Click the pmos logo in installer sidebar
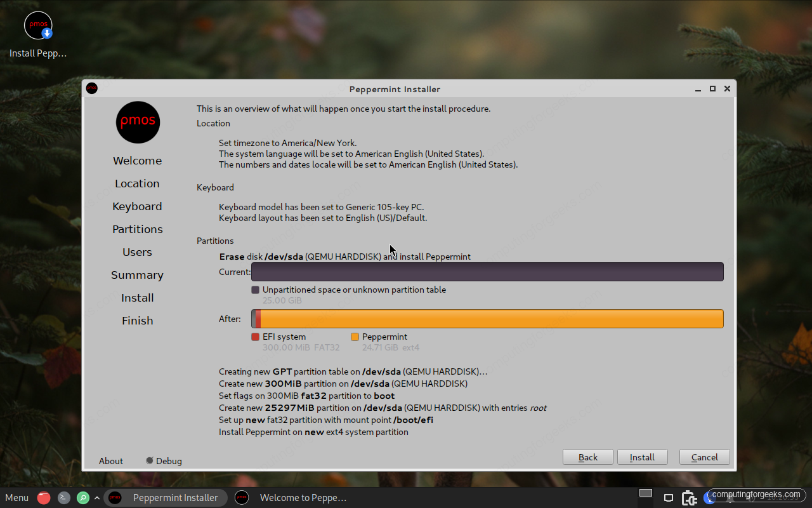This screenshot has height=508, width=812. (138, 122)
